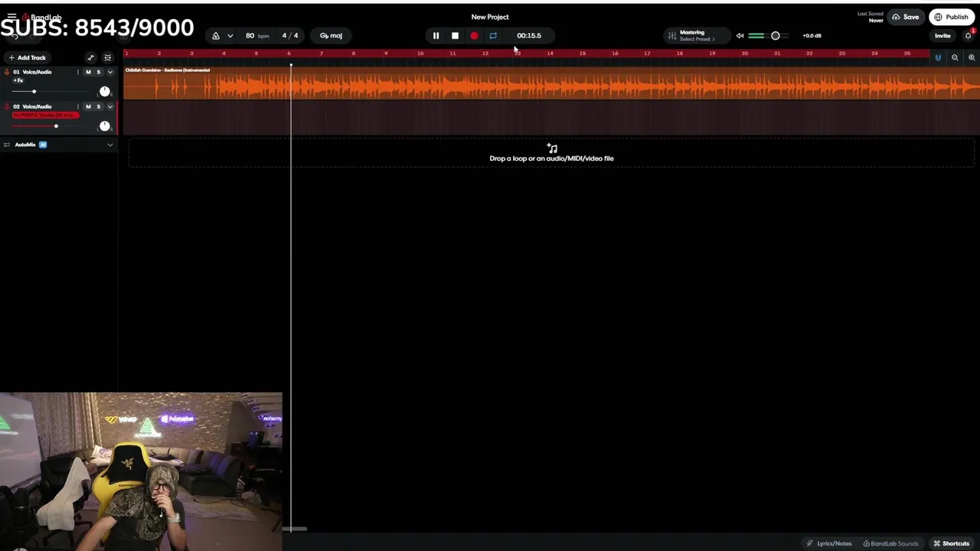Mute master output via speaker icon
This screenshot has width=980, height=551.
click(740, 36)
